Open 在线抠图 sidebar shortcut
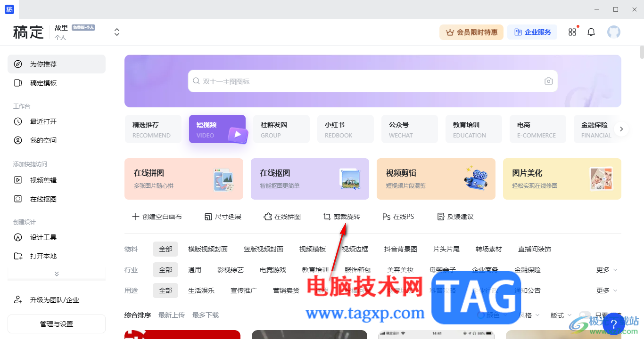The image size is (644, 339). pyautogui.click(x=57, y=199)
